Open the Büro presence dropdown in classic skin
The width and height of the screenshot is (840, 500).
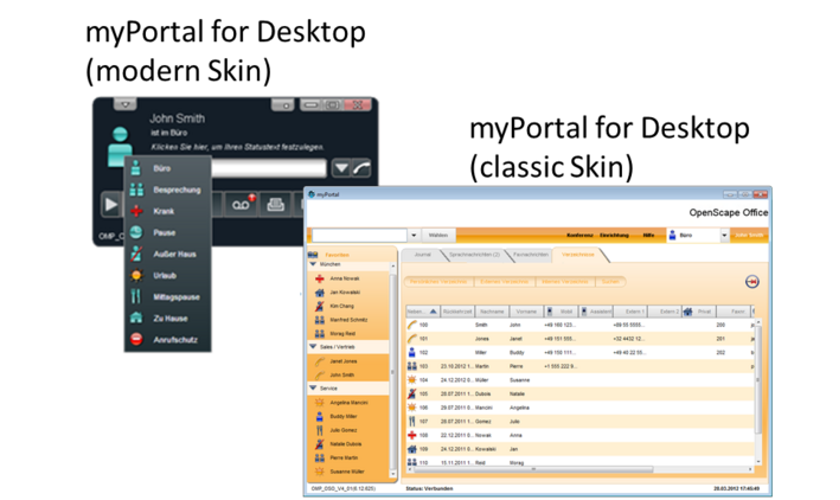(x=724, y=235)
